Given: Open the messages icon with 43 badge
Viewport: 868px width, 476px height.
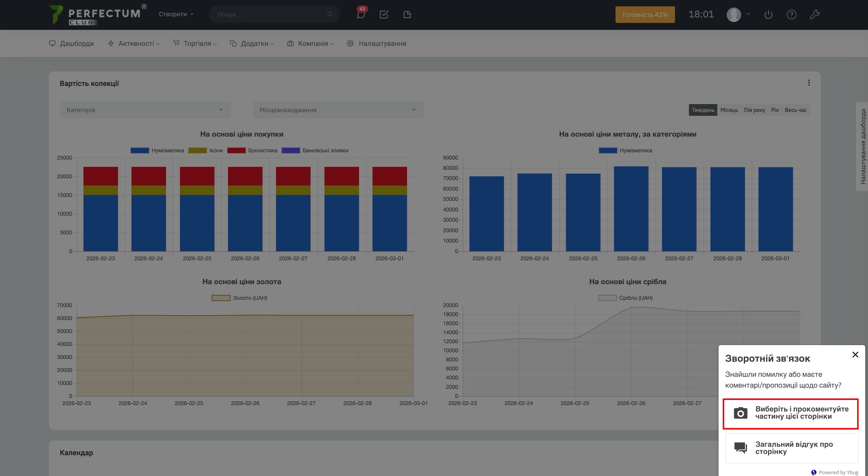Looking at the screenshot, I should (x=361, y=14).
